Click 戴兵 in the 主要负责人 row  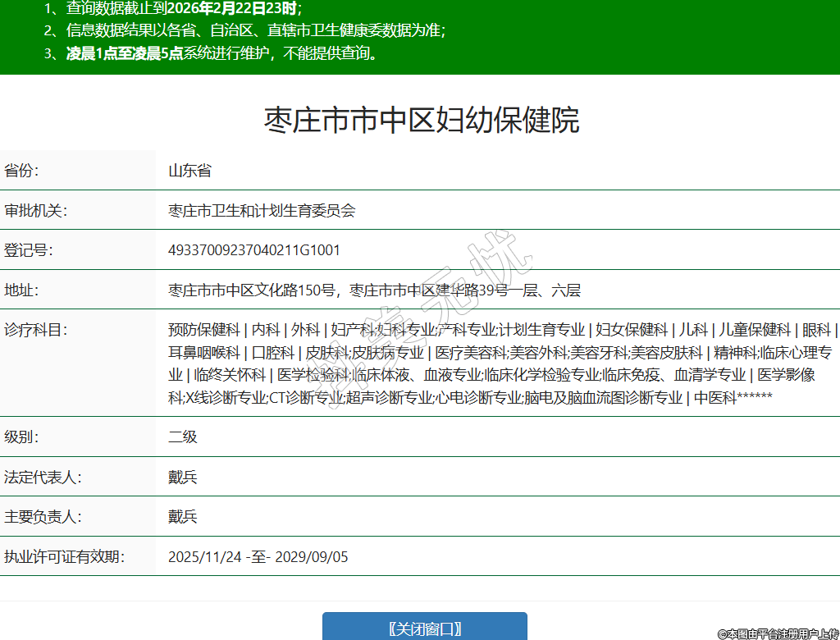(x=182, y=517)
